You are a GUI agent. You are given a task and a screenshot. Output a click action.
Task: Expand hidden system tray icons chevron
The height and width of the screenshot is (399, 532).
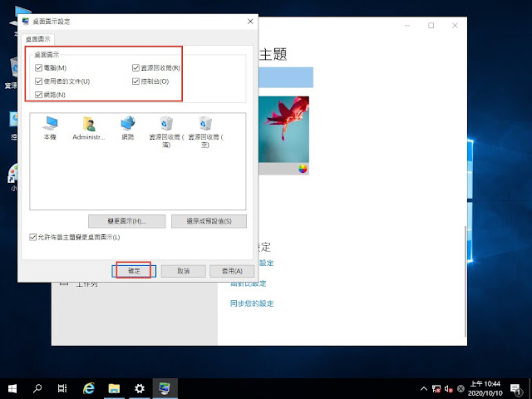424,388
